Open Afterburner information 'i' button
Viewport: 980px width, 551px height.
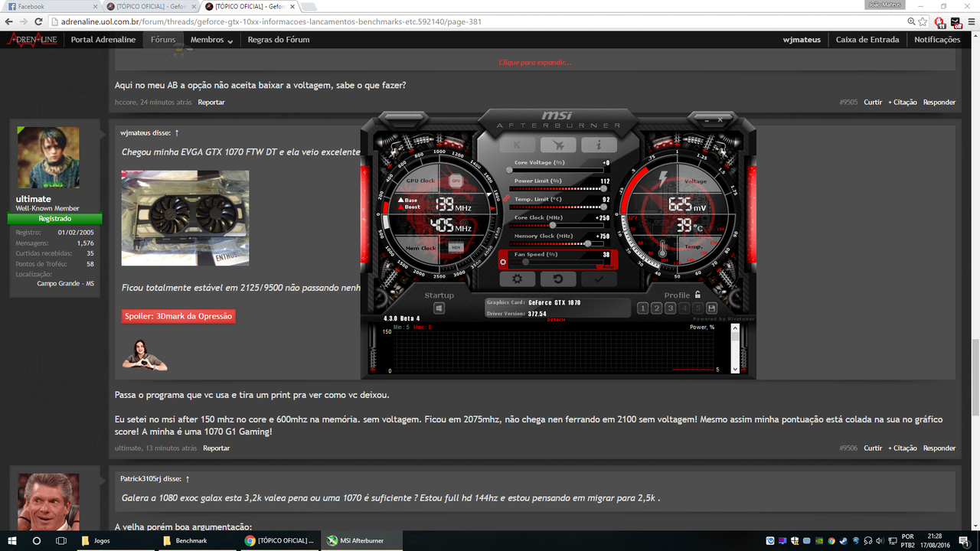(599, 145)
